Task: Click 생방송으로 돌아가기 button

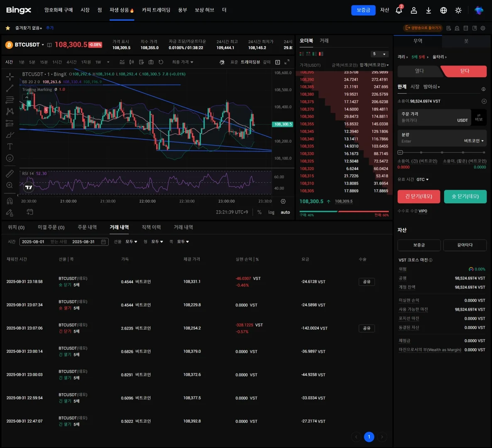Action: [x=423, y=28]
